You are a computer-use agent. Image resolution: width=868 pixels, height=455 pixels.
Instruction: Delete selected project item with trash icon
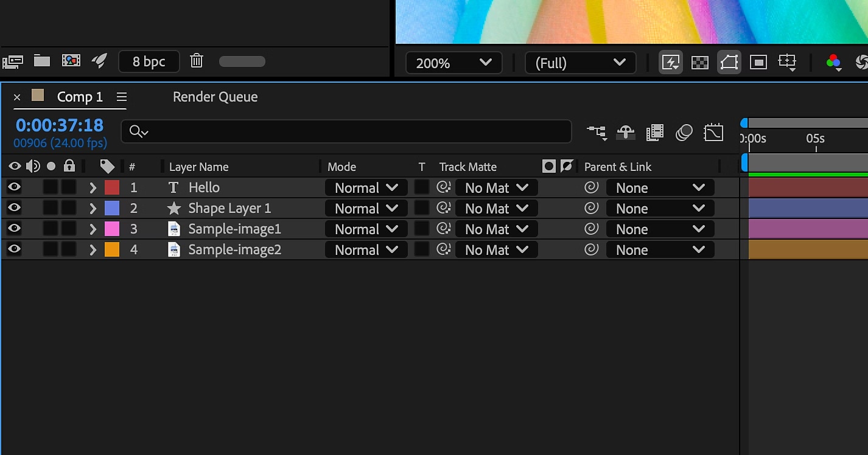pos(196,61)
